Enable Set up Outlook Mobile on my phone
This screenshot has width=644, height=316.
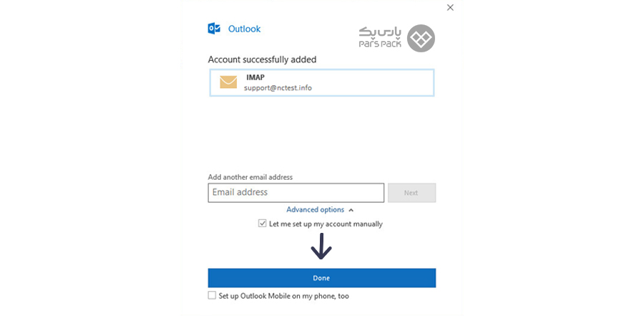point(212,295)
